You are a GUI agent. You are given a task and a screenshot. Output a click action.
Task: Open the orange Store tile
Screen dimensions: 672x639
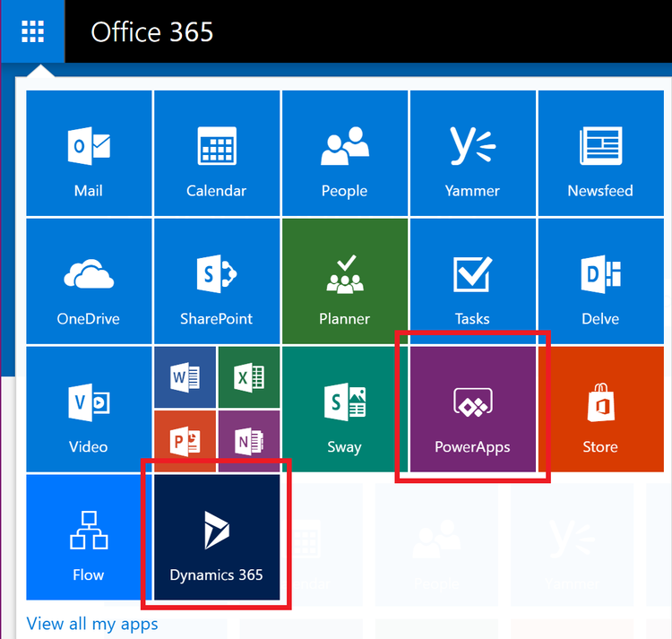tap(601, 410)
